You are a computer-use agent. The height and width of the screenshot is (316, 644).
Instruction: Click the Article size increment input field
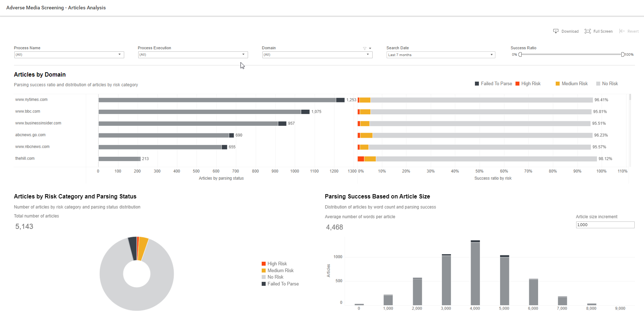click(x=605, y=225)
